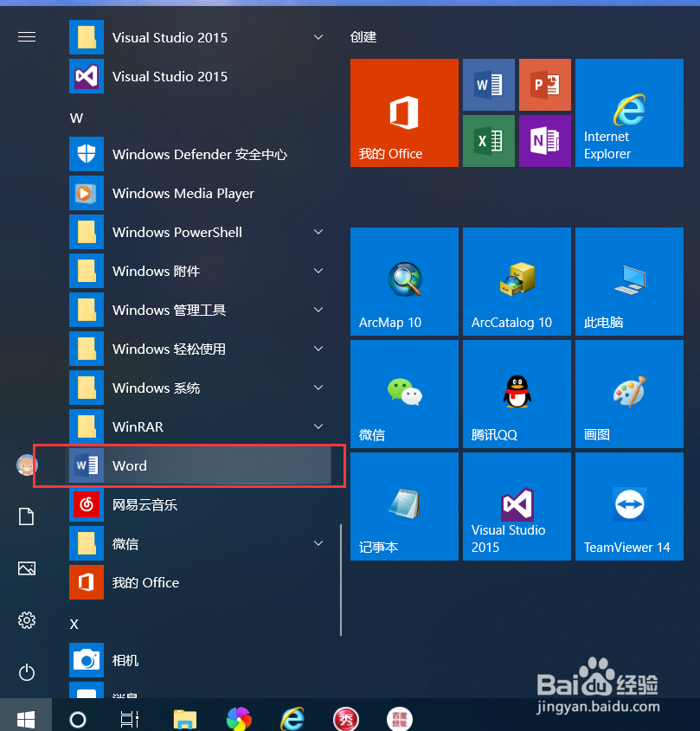Screen dimensions: 700x731
Task: Open 我的 Office in the app list
Action: 200,582
